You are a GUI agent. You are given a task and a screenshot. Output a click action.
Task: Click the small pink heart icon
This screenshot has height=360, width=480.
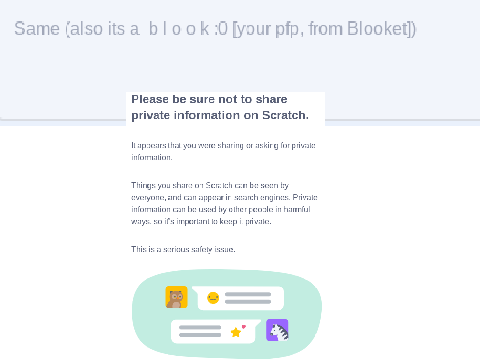point(244,327)
